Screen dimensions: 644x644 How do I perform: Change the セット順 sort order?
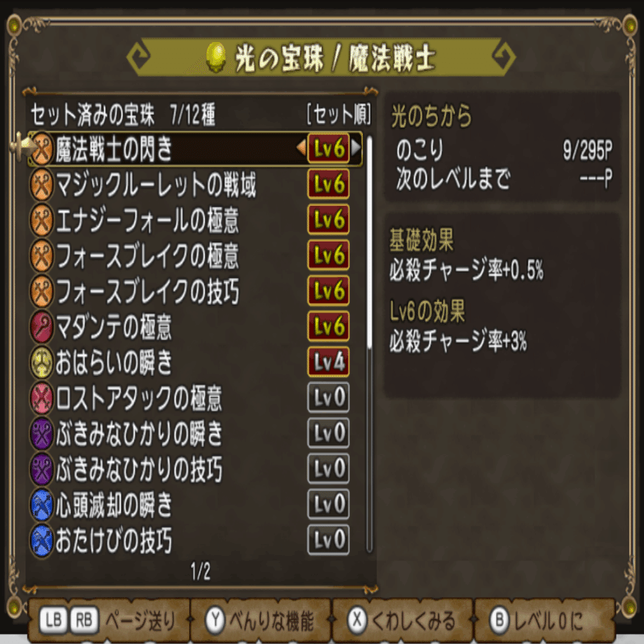(x=339, y=114)
